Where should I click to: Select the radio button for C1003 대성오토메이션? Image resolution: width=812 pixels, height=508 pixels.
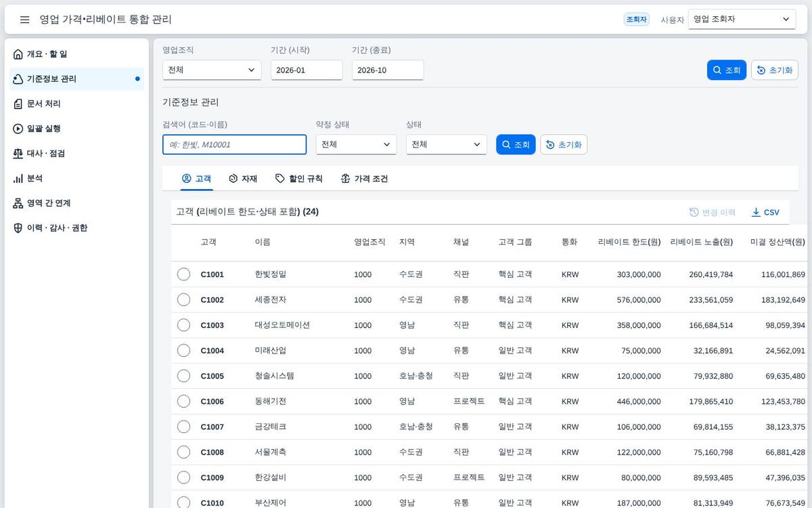point(183,325)
